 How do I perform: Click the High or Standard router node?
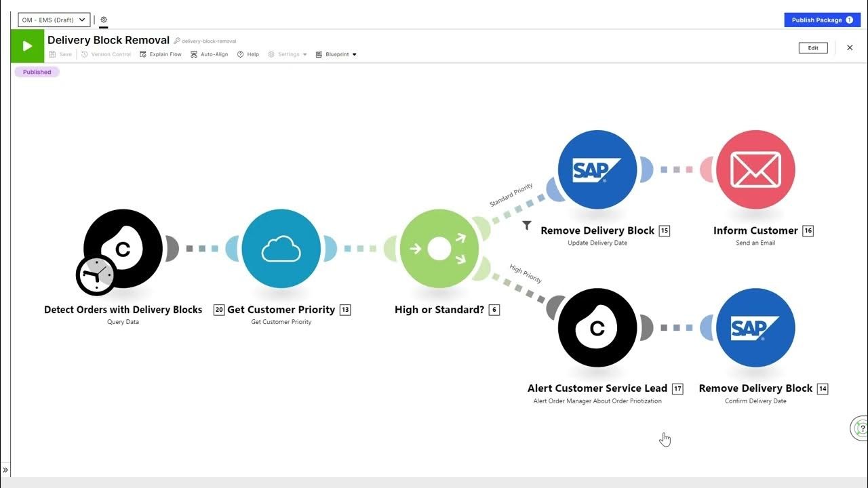click(x=439, y=249)
